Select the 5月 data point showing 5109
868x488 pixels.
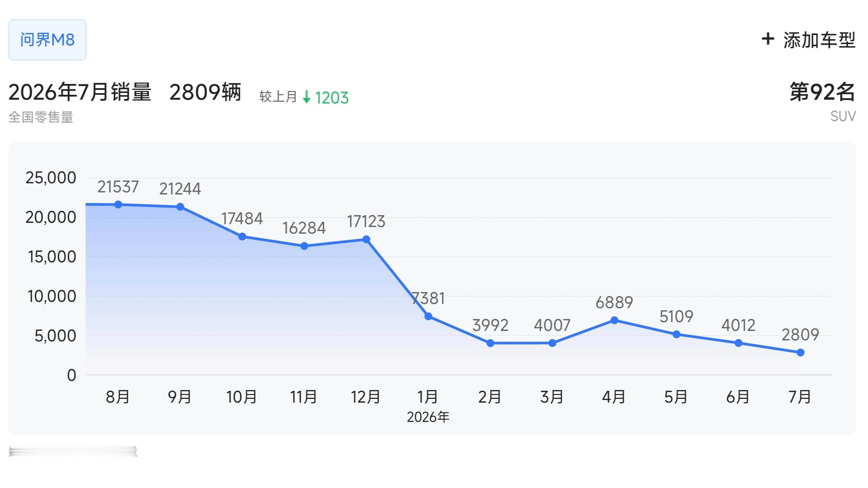(677, 334)
